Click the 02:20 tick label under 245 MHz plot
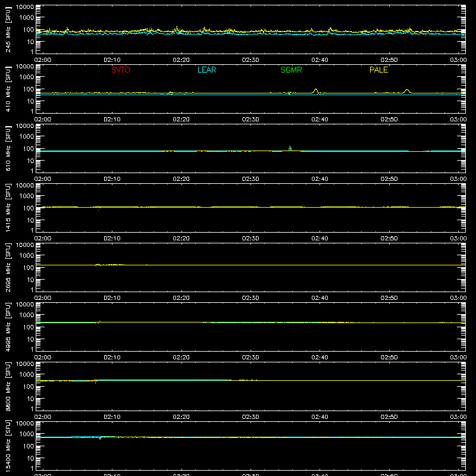476x476 pixels. [181, 60]
